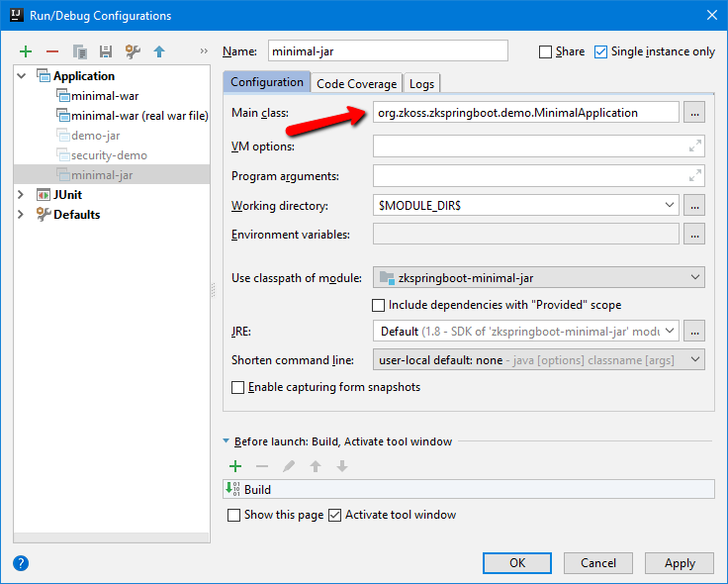
Task: Click the wrench Edit Defaults icon
Action: tap(132, 51)
